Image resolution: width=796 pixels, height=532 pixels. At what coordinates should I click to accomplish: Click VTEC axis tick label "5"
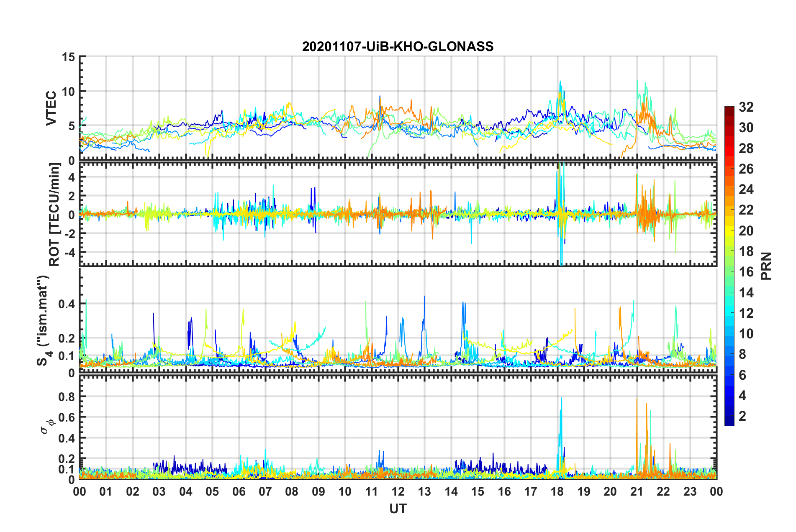pos(72,126)
